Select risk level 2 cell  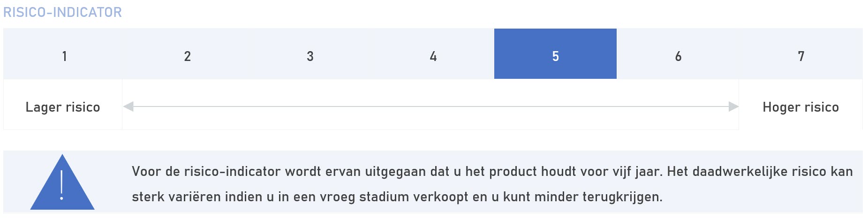click(187, 54)
